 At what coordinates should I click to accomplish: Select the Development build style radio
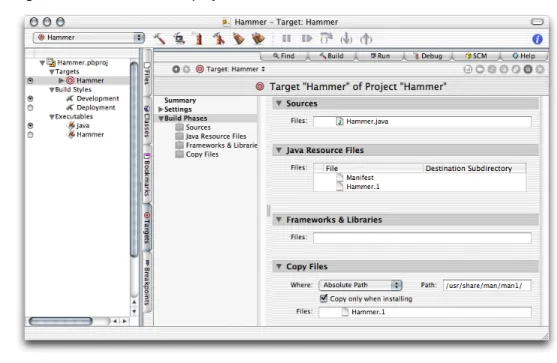(30, 98)
